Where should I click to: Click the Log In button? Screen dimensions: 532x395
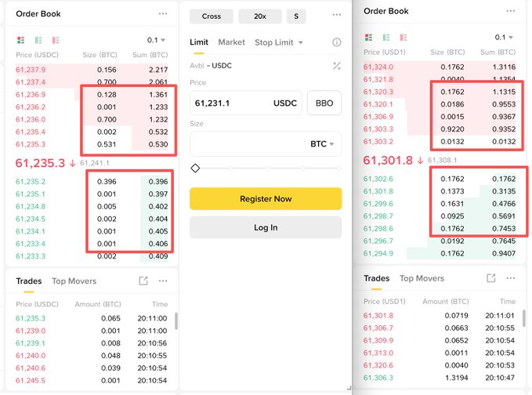[x=266, y=227]
